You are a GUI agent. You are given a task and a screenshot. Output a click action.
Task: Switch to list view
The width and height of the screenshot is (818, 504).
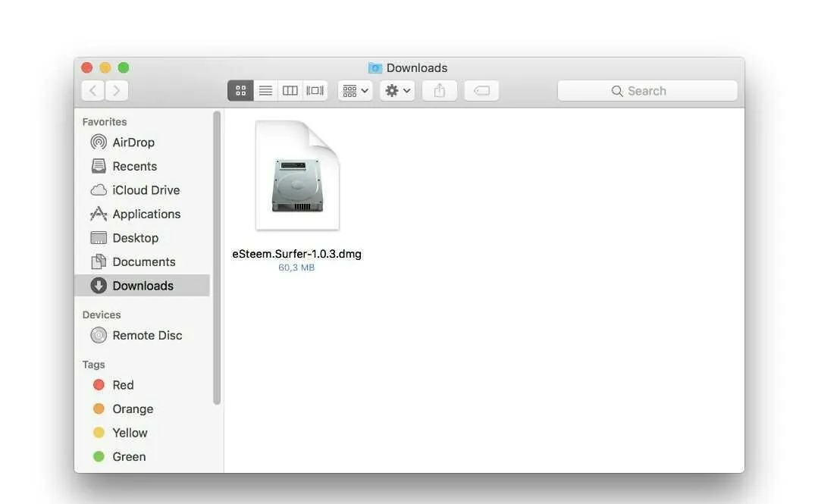(x=265, y=91)
